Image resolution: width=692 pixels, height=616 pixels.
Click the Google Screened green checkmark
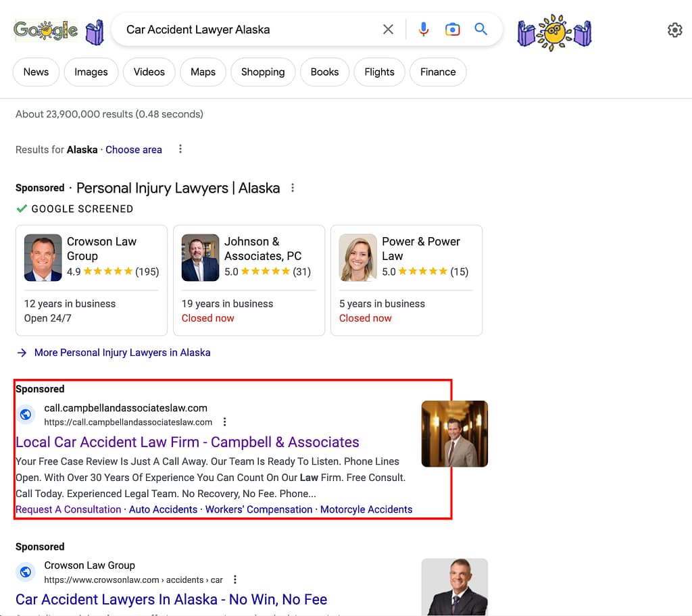[x=22, y=209]
